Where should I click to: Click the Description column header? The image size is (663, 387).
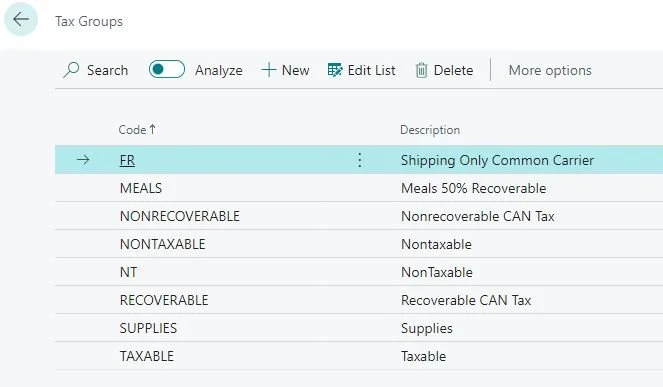430,130
